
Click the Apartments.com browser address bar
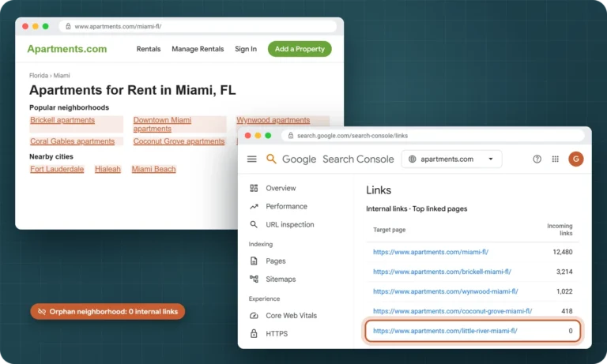pyautogui.click(x=198, y=26)
